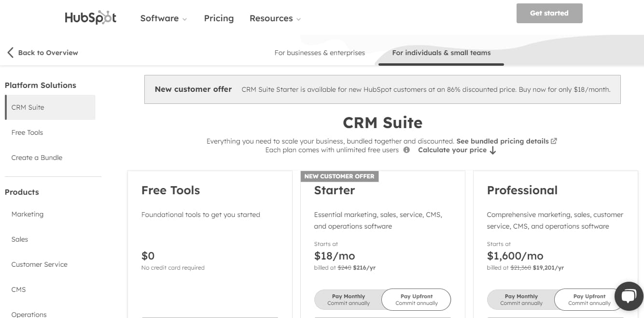Click the Starter plan heading
644x318 pixels.
click(335, 190)
